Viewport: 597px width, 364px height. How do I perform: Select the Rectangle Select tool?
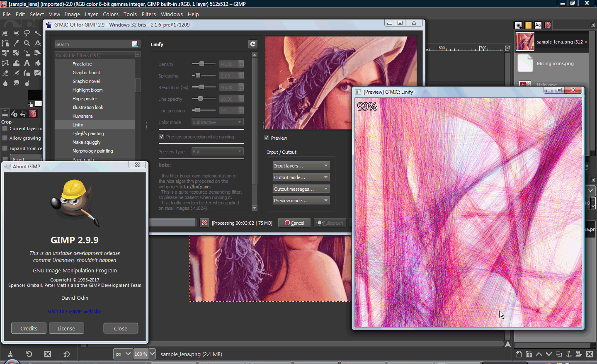click(x=5, y=33)
